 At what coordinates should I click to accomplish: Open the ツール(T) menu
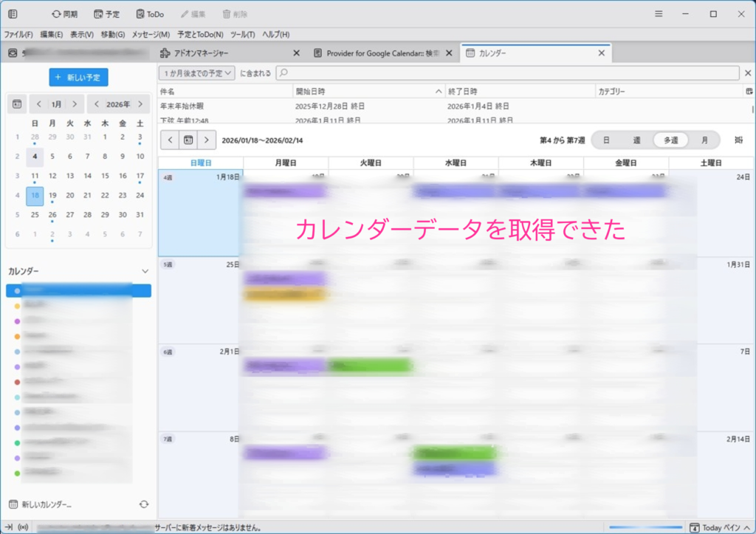click(x=242, y=35)
